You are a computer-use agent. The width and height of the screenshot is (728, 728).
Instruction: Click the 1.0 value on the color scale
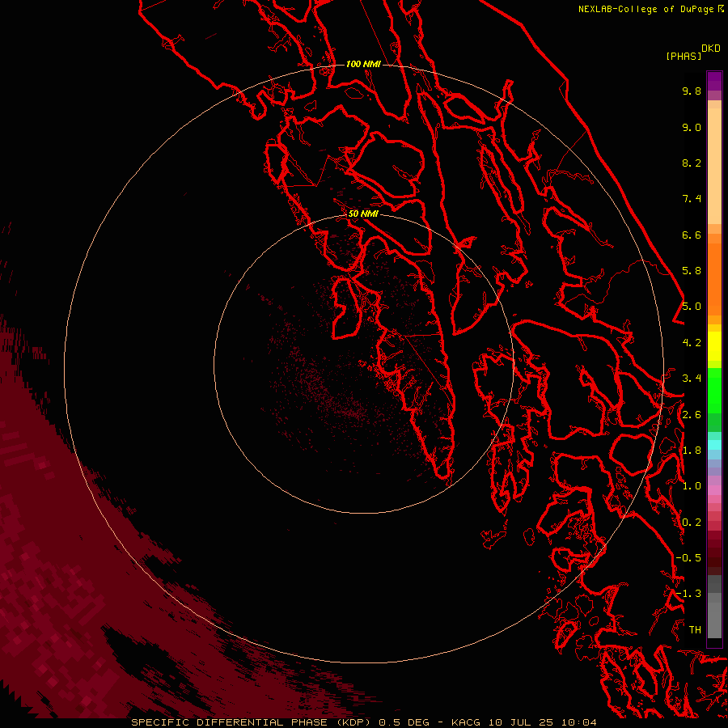[692, 486]
